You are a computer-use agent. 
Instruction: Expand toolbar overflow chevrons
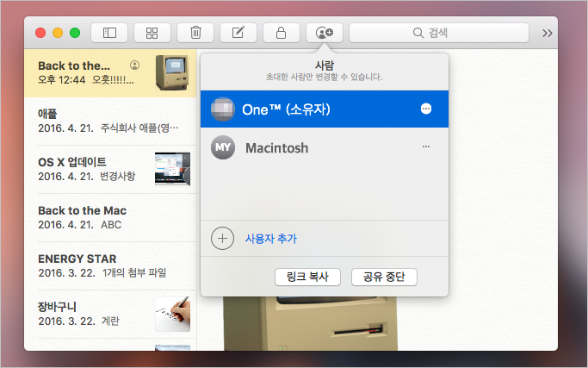[x=548, y=33]
